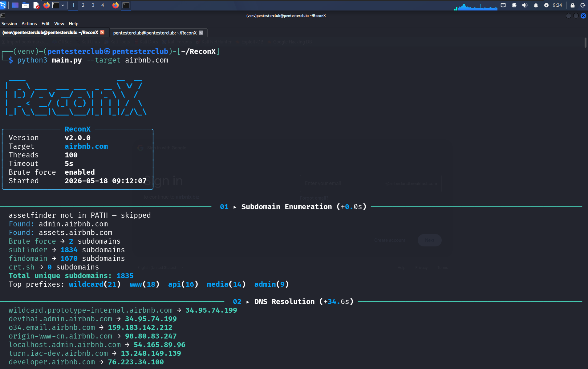Switch to the running Firefox window
The height and width of the screenshot is (369, 588).
tap(116, 5)
